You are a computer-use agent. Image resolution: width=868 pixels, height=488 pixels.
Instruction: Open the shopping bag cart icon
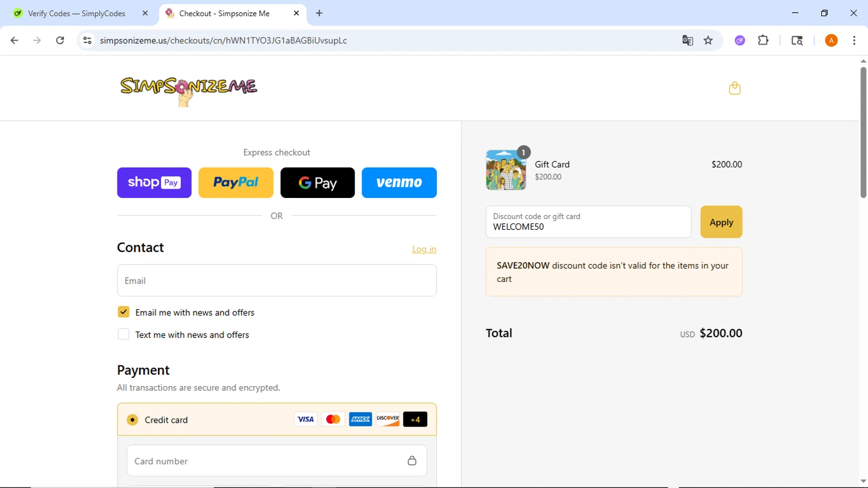point(735,88)
